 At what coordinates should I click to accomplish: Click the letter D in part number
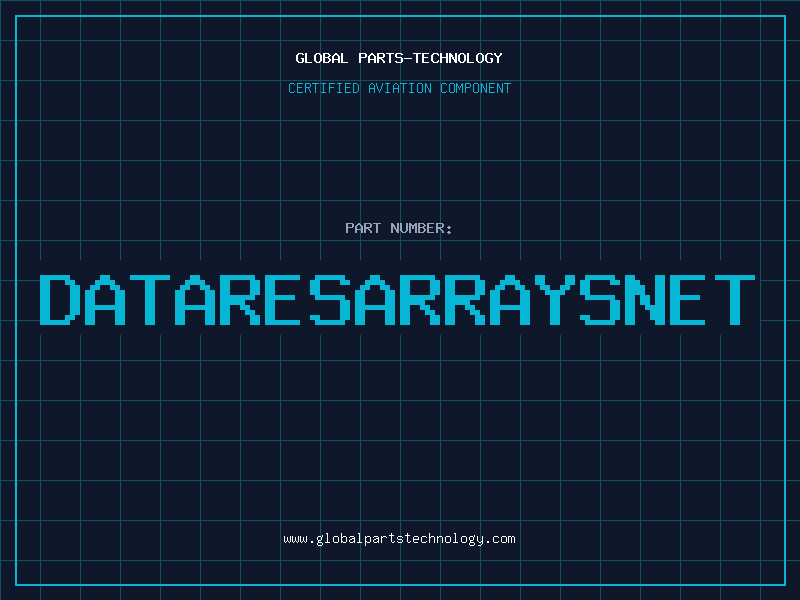(x=60, y=300)
